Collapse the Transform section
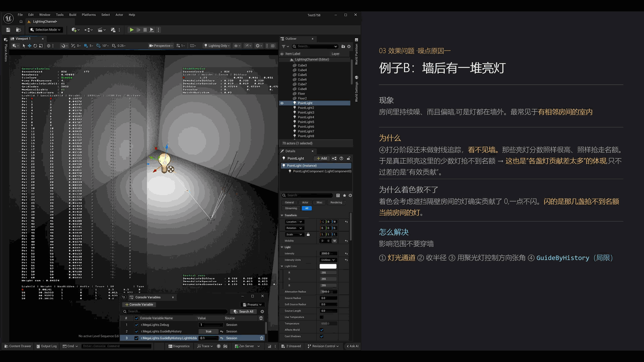 [282, 215]
